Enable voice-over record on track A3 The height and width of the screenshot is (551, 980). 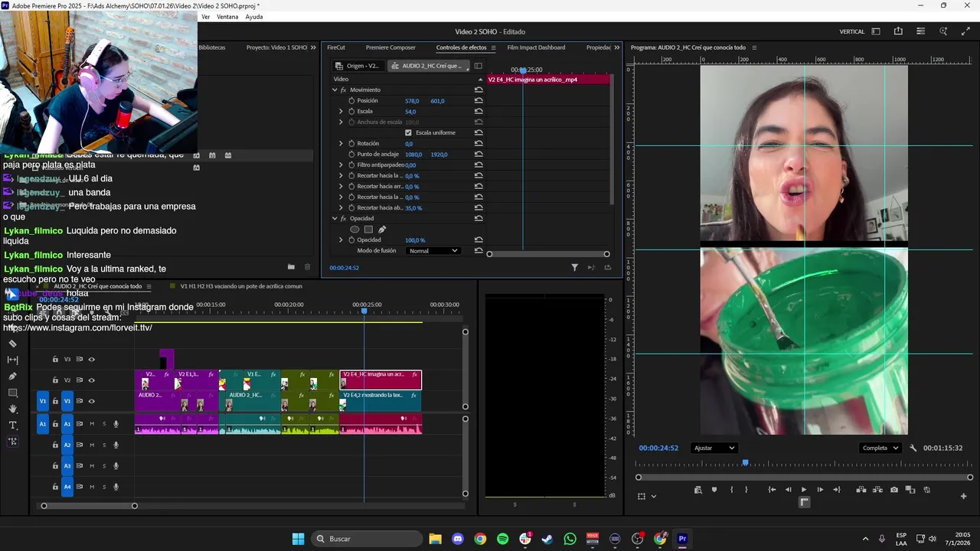(x=116, y=465)
